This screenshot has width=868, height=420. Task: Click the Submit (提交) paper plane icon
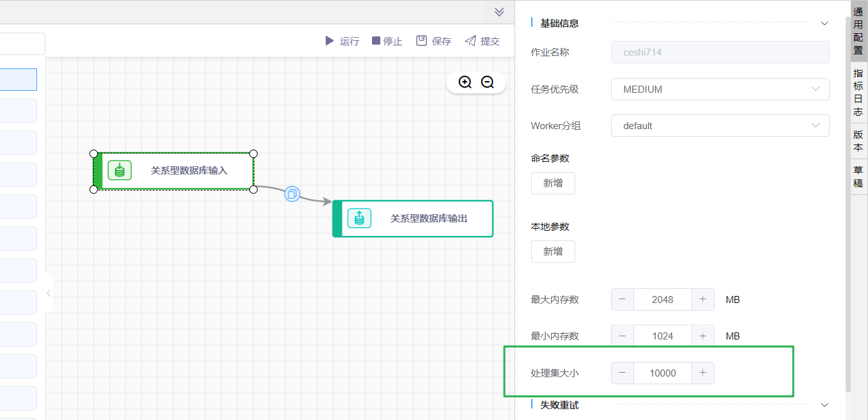[470, 41]
